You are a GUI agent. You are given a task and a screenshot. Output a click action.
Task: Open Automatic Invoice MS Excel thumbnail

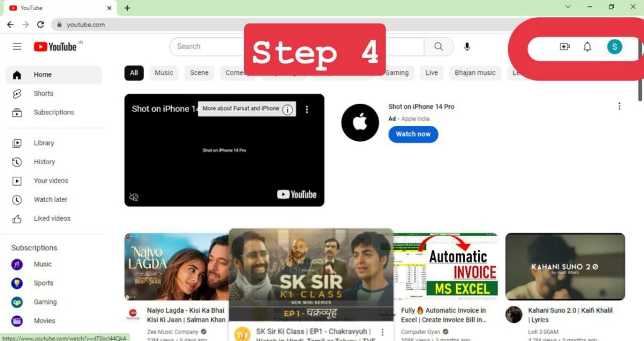pyautogui.click(x=446, y=267)
